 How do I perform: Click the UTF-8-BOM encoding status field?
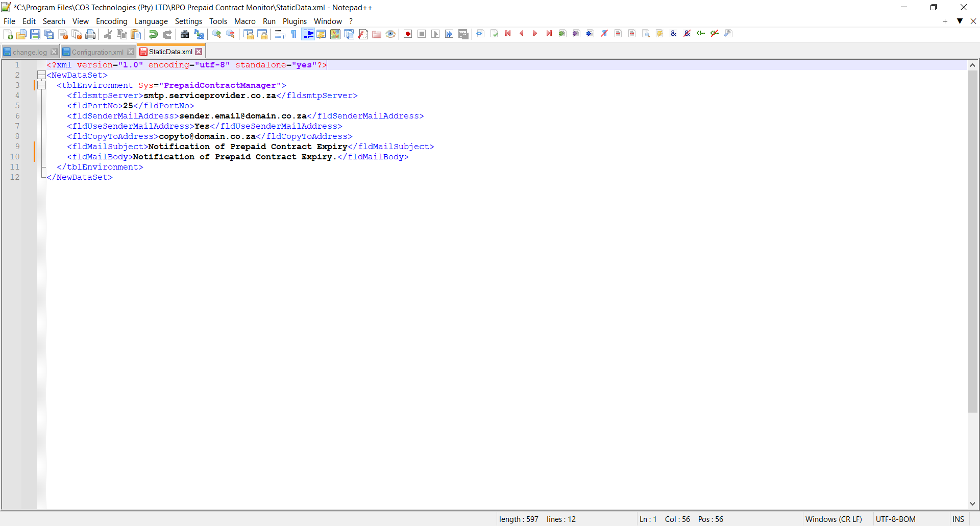tap(895, 519)
